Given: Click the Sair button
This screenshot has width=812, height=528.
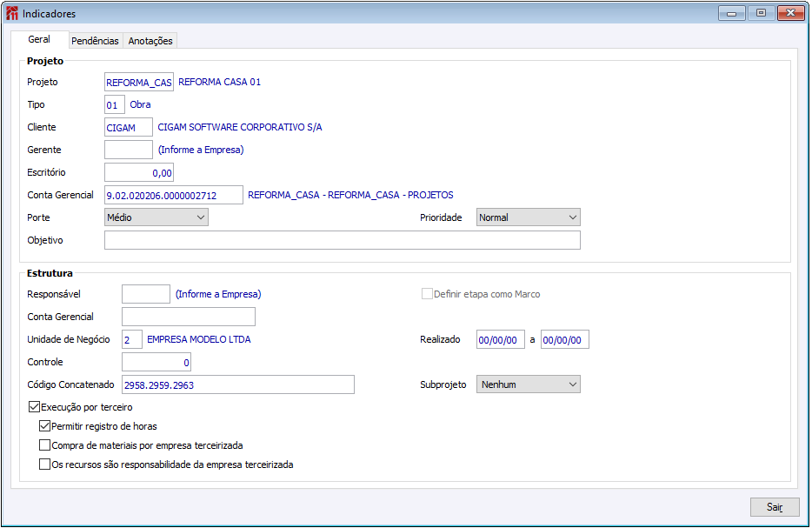Looking at the screenshot, I should click(x=775, y=507).
